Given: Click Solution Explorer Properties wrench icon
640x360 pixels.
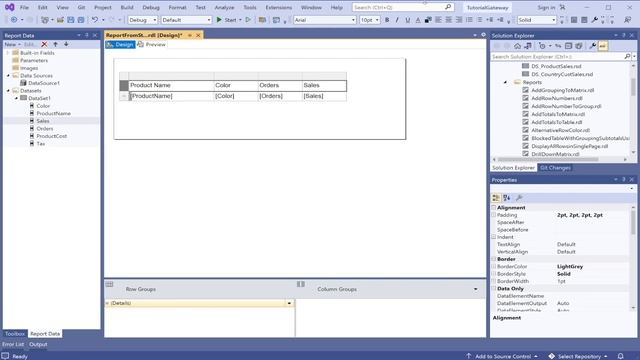Looking at the screenshot, I should (x=593, y=46).
